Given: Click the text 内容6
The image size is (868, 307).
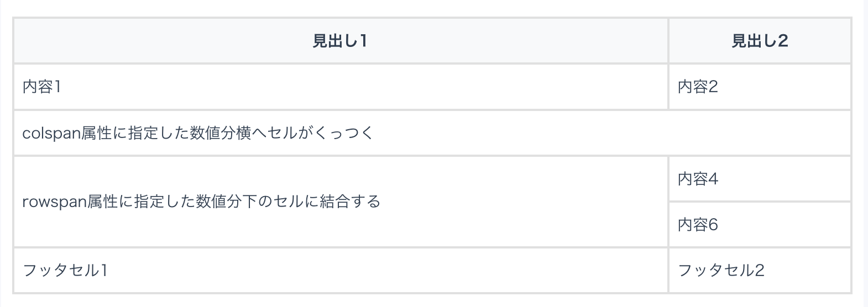Looking at the screenshot, I should tap(698, 225).
